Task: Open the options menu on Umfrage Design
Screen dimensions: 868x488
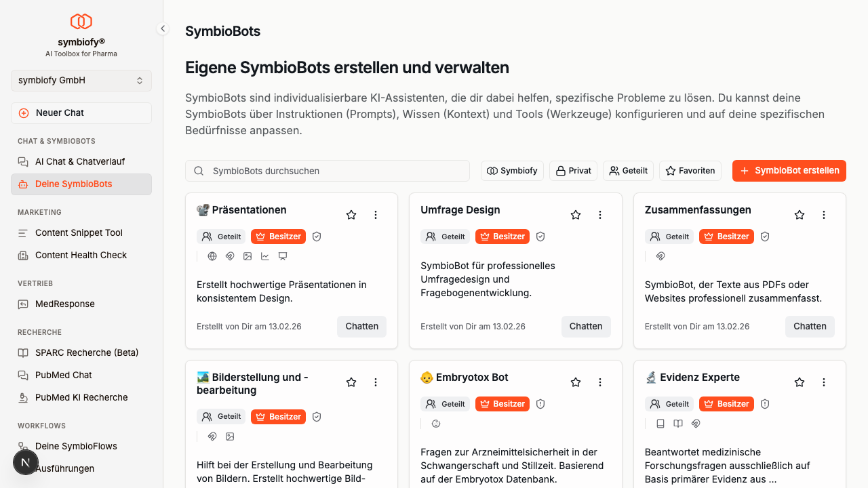Action: pos(599,214)
